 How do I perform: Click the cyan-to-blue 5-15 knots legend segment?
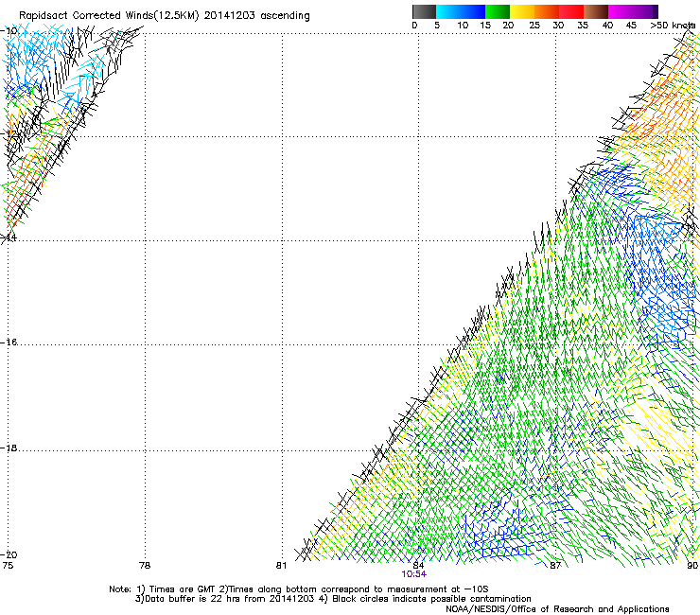[x=461, y=11]
